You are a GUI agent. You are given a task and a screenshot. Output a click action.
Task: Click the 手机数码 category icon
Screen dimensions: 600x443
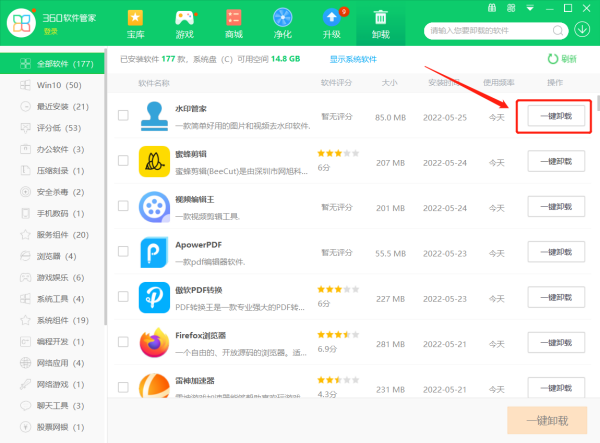pyautogui.click(x=25, y=213)
